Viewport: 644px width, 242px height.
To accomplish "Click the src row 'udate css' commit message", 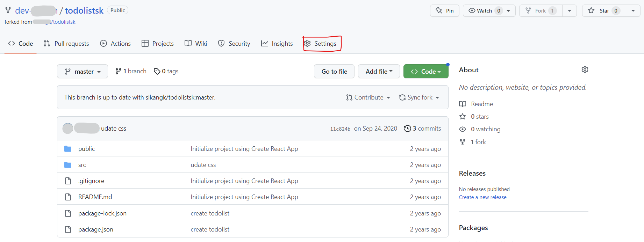I will [203, 165].
